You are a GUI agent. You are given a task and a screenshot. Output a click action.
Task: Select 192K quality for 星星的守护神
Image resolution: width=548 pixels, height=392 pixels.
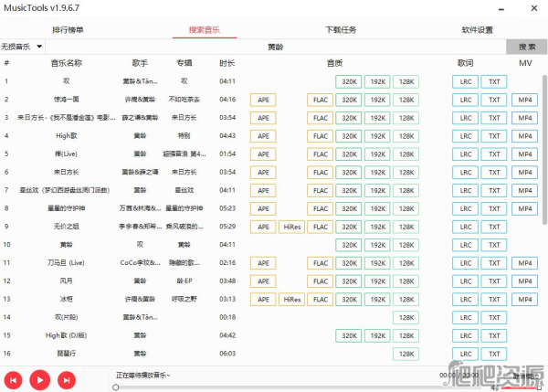377,208
